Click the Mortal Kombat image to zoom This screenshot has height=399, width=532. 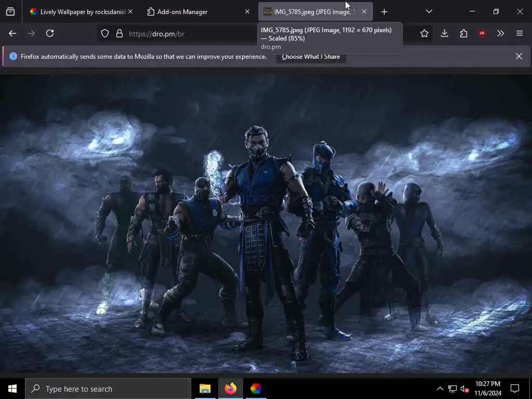pos(266,223)
